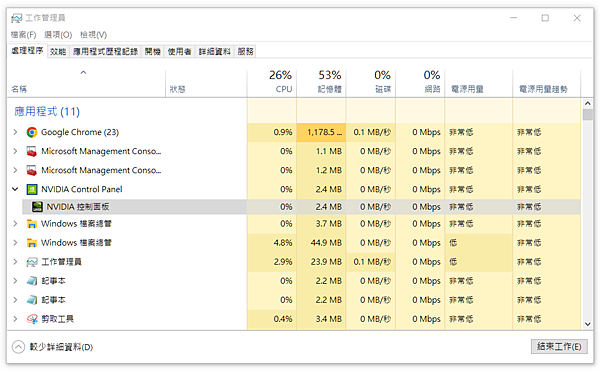600x373 pixels.
Task: Click the 23.9 MB memory cell
Action: 321,262
